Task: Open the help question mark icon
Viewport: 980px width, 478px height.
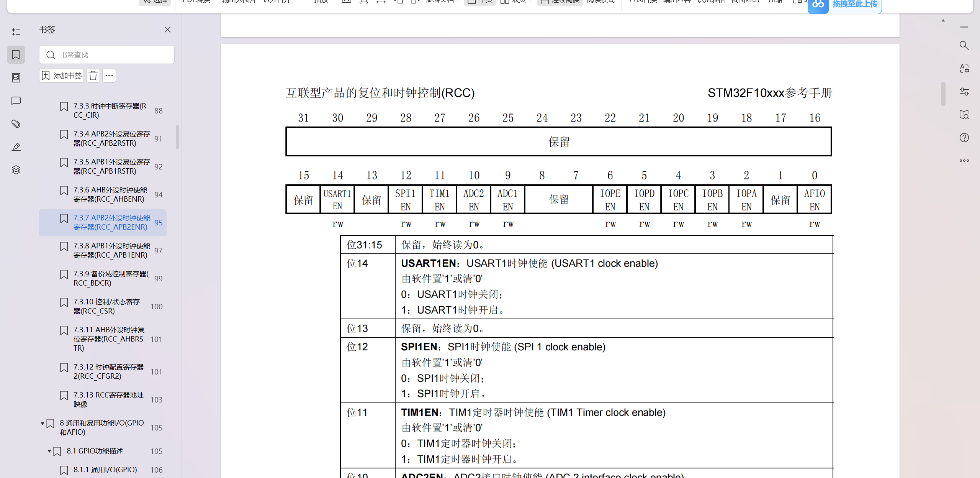Action: (964, 138)
